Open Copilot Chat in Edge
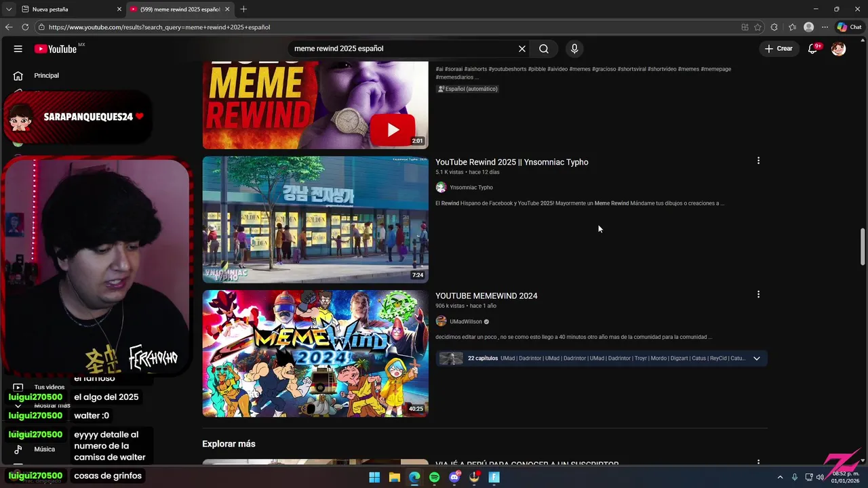The width and height of the screenshot is (868, 488). tap(849, 27)
